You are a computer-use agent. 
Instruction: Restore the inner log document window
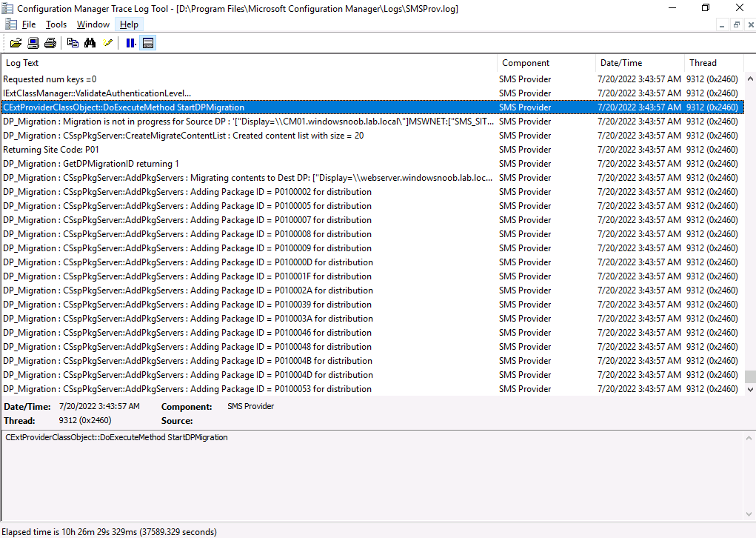point(736,24)
